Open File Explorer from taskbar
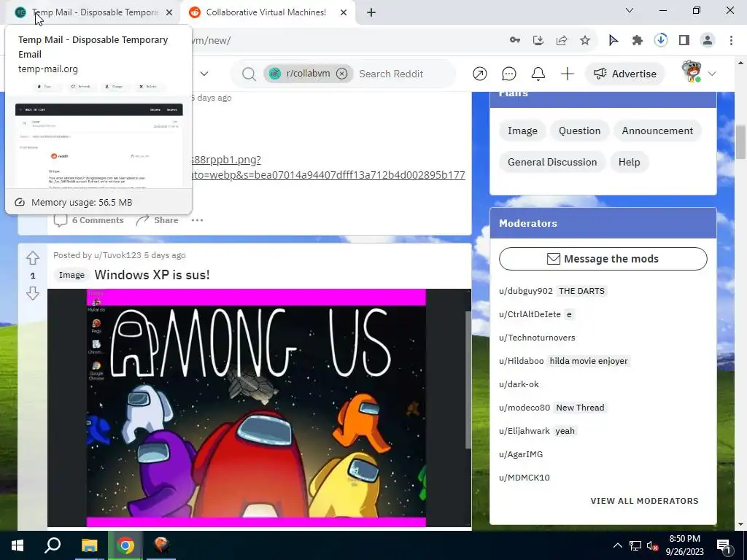The height and width of the screenshot is (560, 747). click(89, 545)
